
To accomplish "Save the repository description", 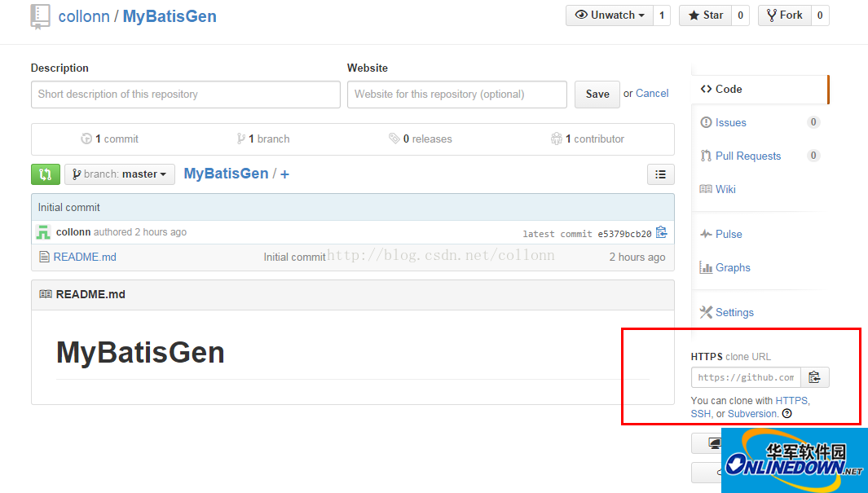I will [x=597, y=94].
